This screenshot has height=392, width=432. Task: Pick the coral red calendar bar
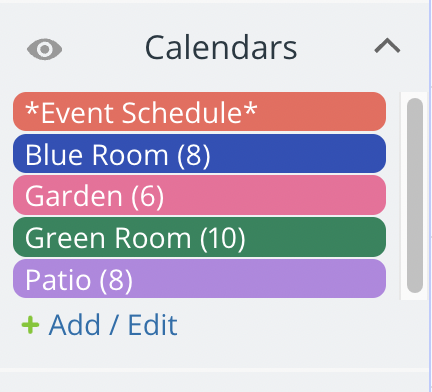199,112
